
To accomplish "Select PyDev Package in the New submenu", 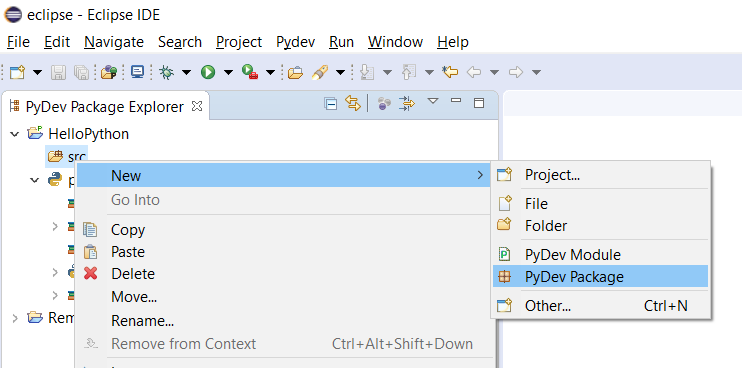I will 601,277.
